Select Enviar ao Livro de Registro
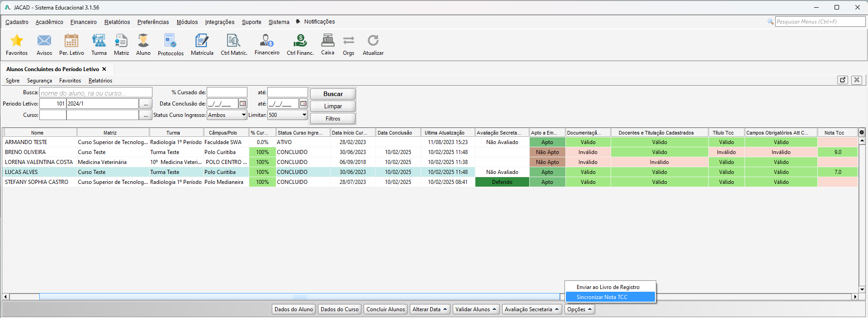 click(610, 287)
